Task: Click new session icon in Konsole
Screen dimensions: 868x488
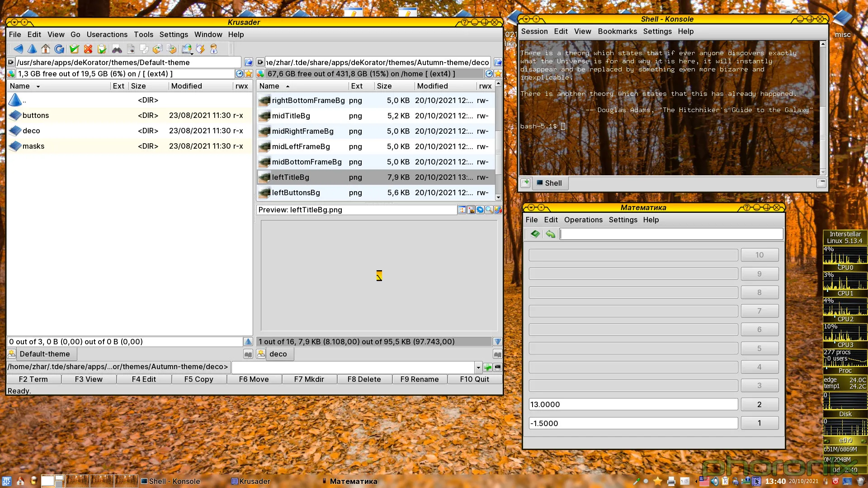Action: 525,183
